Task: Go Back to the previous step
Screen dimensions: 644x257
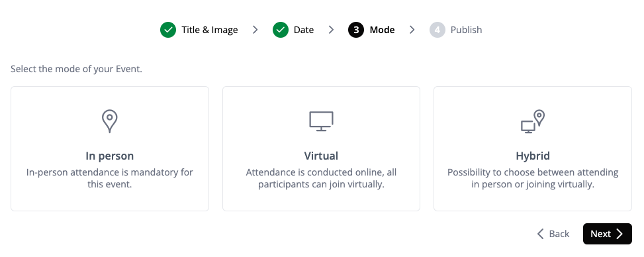Action: [553, 234]
